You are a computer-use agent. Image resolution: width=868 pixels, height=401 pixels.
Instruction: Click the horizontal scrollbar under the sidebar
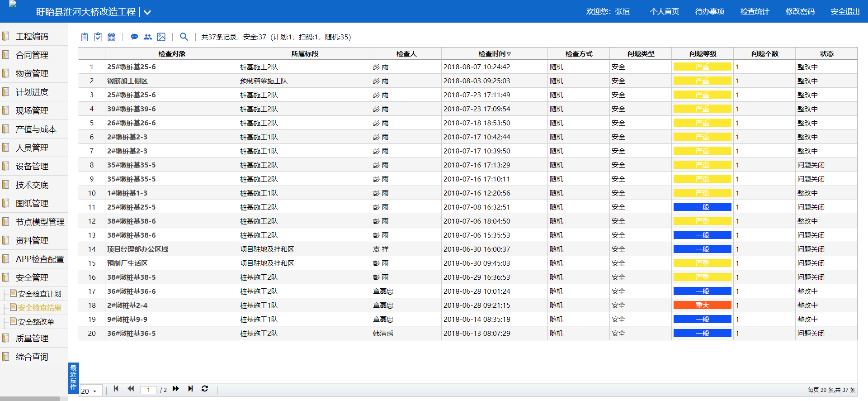[30, 399]
